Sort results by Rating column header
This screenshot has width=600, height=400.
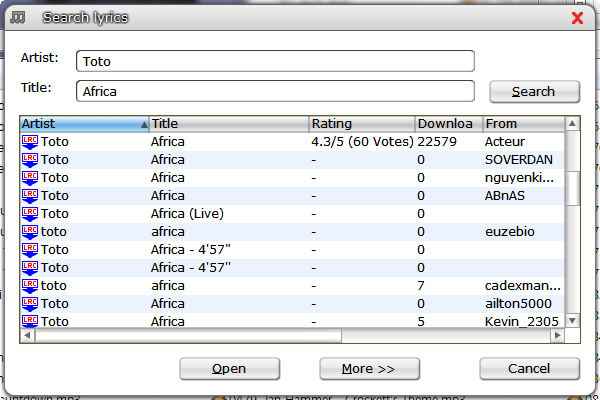tap(362, 124)
